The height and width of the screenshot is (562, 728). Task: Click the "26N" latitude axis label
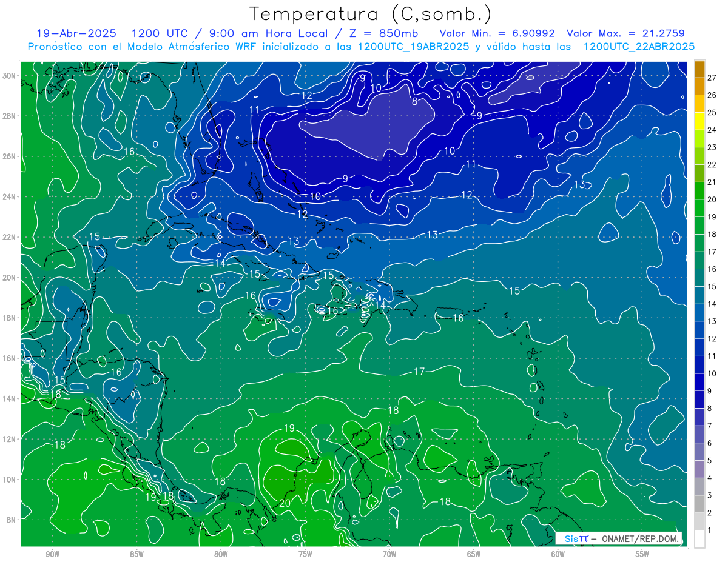[9, 156]
